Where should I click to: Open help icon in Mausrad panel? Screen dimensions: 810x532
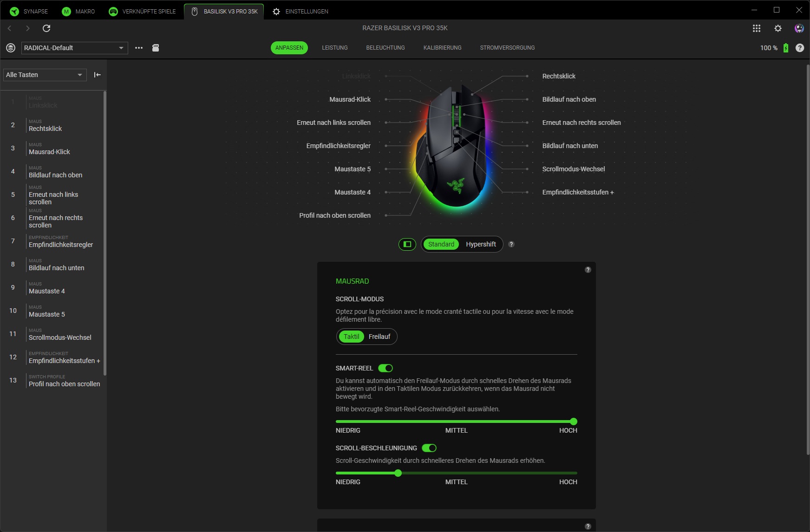[x=588, y=270]
